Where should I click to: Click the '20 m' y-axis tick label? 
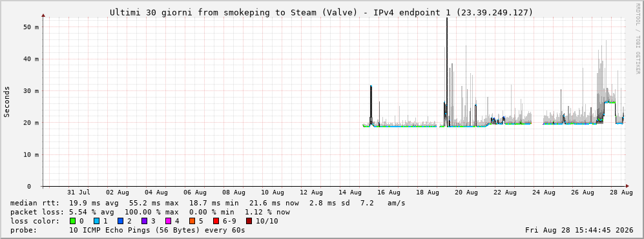pos(31,123)
